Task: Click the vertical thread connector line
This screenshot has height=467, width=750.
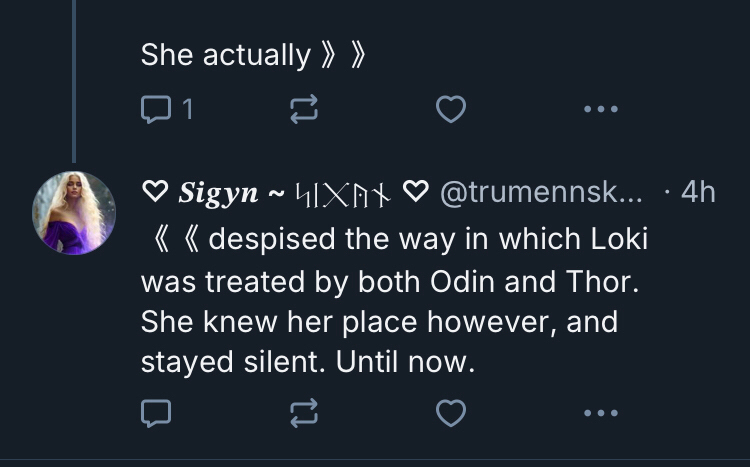Action: (74, 80)
